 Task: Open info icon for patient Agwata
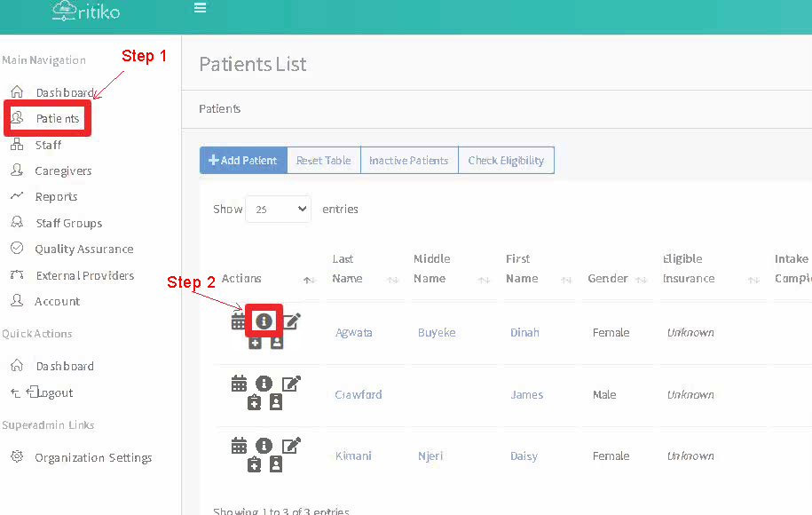[x=264, y=321]
